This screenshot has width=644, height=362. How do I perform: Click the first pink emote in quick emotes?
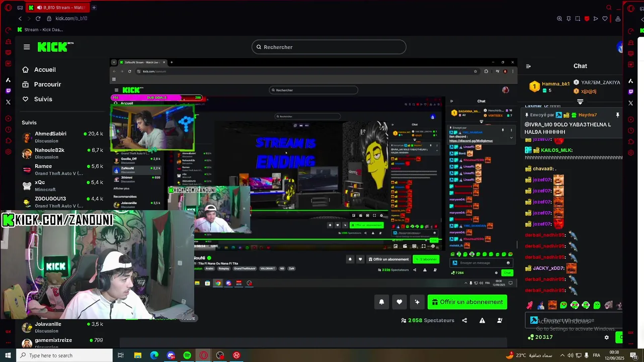coord(530,305)
